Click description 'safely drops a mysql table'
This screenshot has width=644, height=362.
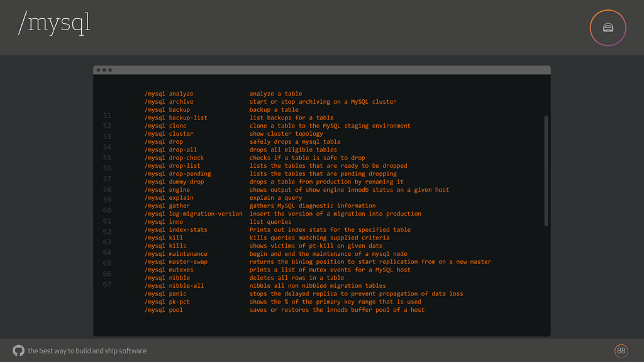pyautogui.click(x=295, y=141)
